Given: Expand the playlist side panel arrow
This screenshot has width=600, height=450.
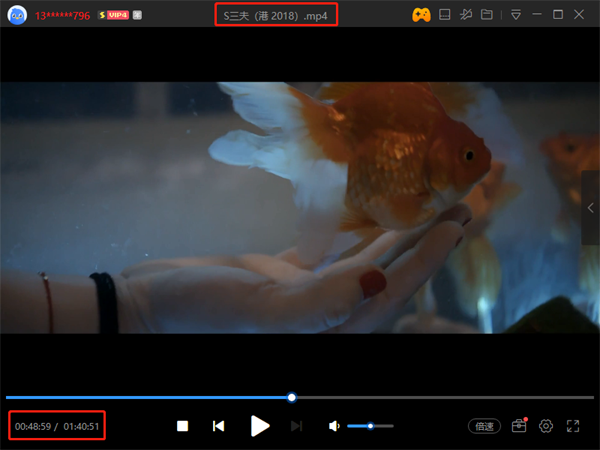Looking at the screenshot, I should tap(591, 208).
